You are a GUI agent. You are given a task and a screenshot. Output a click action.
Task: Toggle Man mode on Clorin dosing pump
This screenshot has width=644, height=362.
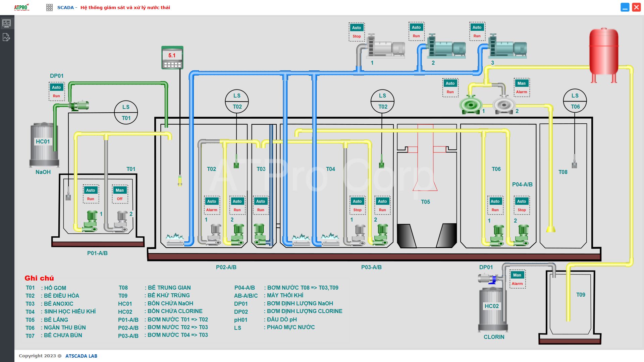click(x=517, y=275)
